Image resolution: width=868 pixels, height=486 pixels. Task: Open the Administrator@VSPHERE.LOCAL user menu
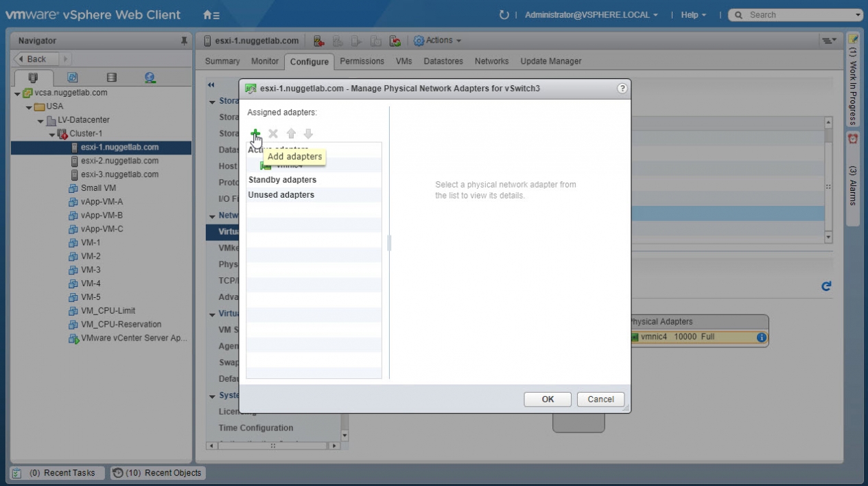point(591,15)
